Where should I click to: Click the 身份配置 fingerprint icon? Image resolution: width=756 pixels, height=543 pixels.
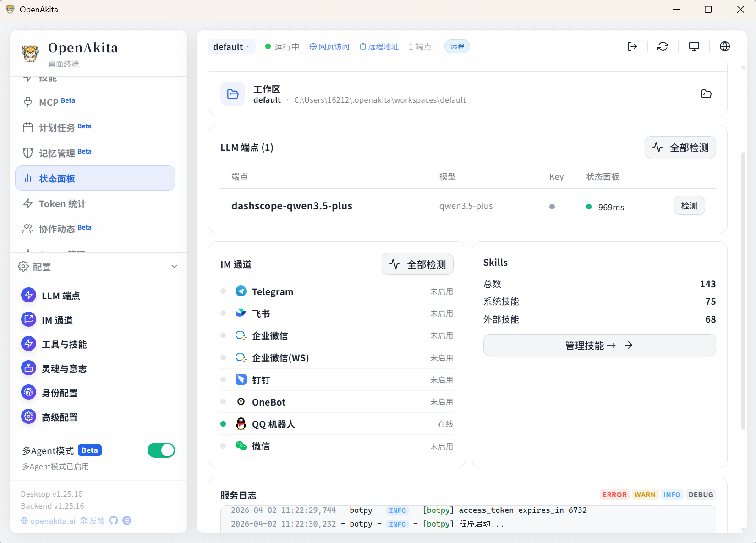28,392
